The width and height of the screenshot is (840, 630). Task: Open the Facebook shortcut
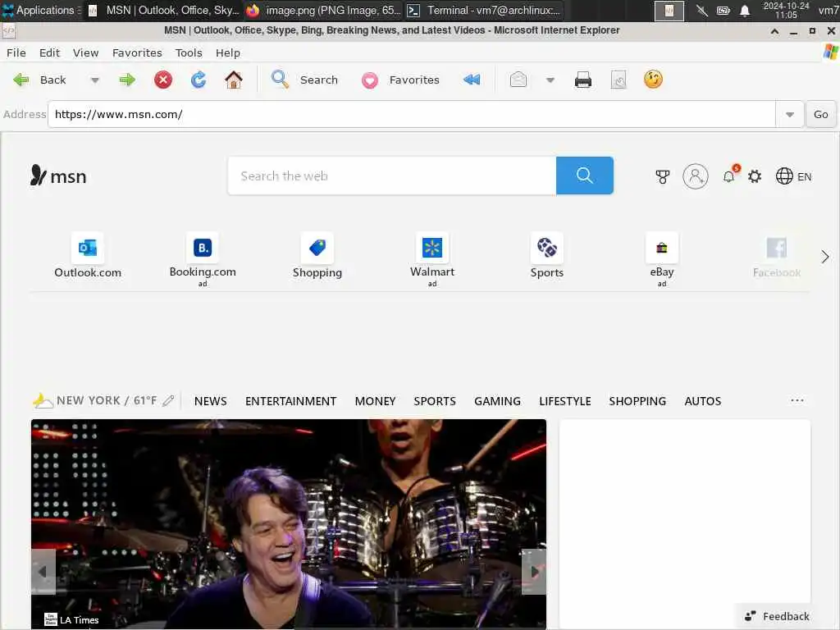click(x=776, y=257)
